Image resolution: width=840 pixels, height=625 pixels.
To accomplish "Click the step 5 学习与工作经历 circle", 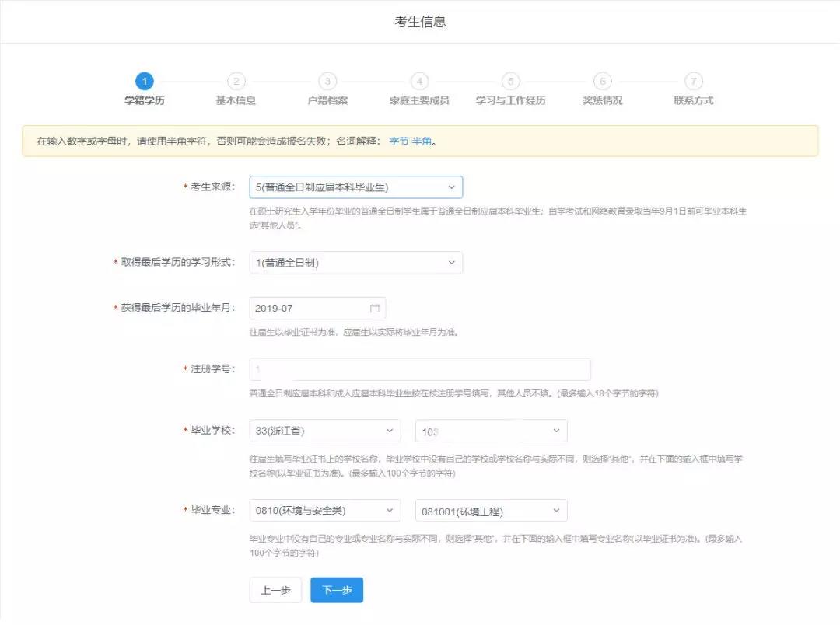I will tap(510, 80).
